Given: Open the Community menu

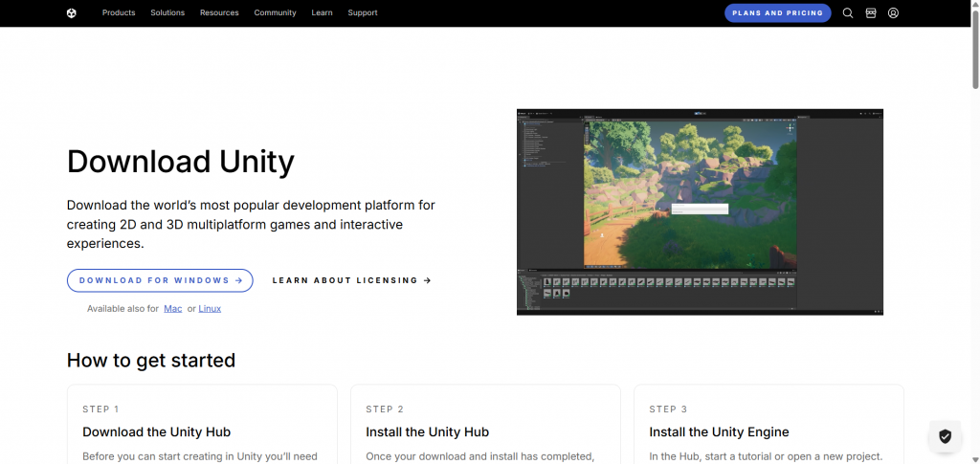Looking at the screenshot, I should pos(275,13).
